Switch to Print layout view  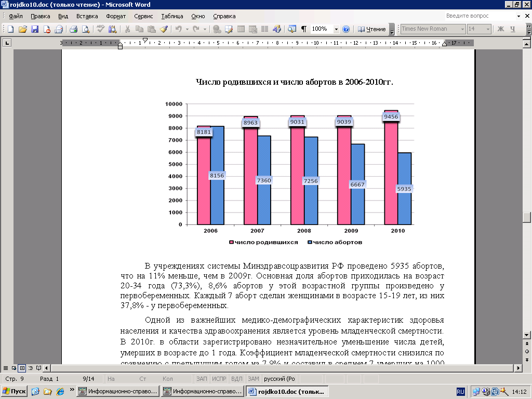pyautogui.click(x=22, y=368)
